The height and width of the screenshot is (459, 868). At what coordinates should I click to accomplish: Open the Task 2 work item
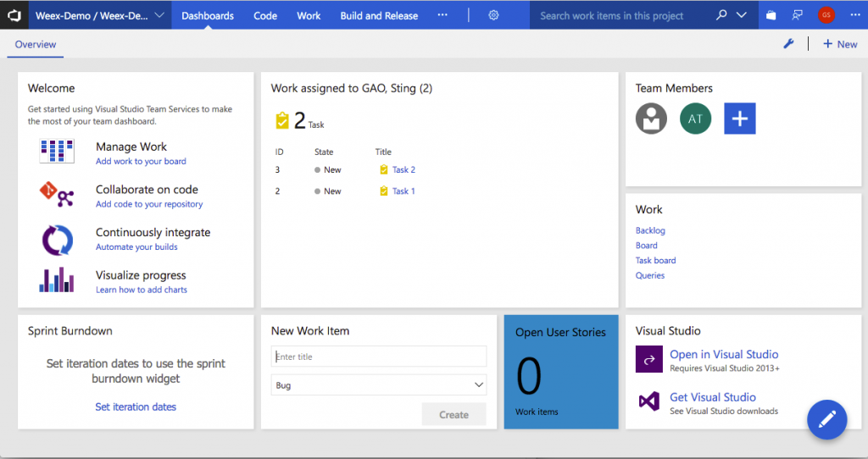coord(403,169)
